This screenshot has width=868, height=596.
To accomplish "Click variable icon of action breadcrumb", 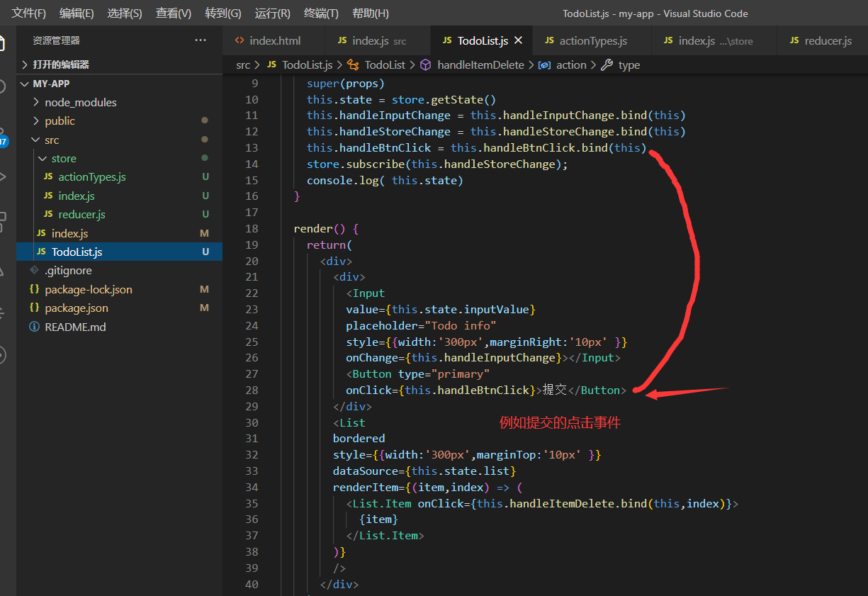I will point(545,65).
